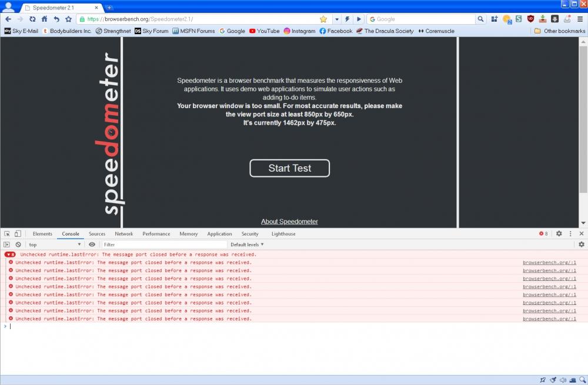
Task: Open the uBlock Origin shield icon
Action: click(x=530, y=19)
